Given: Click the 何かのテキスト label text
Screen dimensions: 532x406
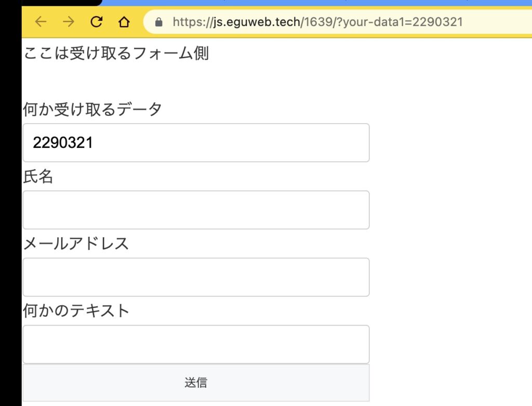Looking at the screenshot, I should point(76,310).
